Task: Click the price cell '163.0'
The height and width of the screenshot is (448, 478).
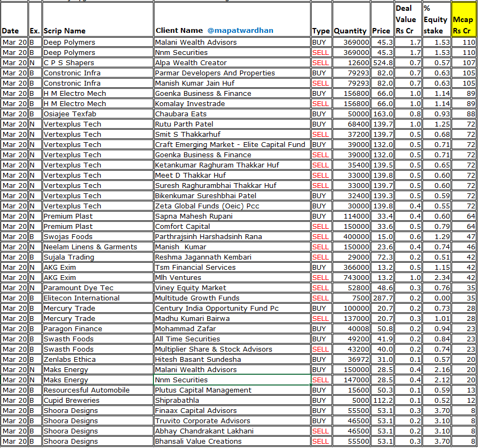Action: pyautogui.click(x=382, y=114)
